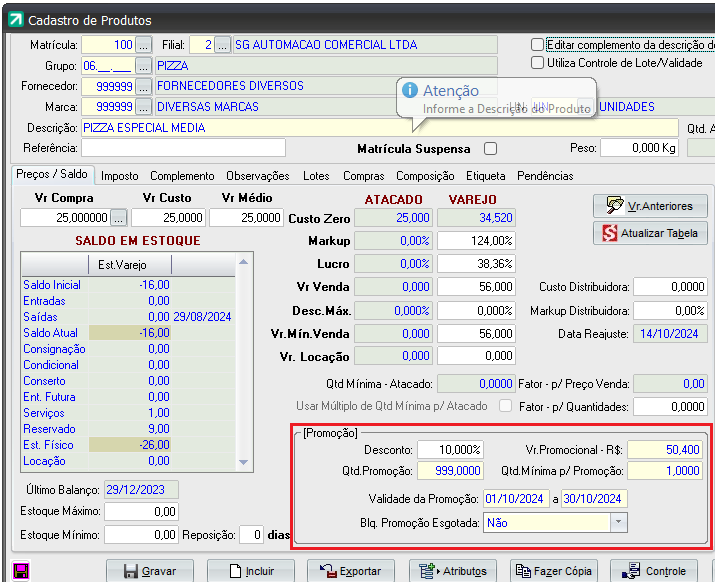Click the Gravar floppy disk button

150,571
